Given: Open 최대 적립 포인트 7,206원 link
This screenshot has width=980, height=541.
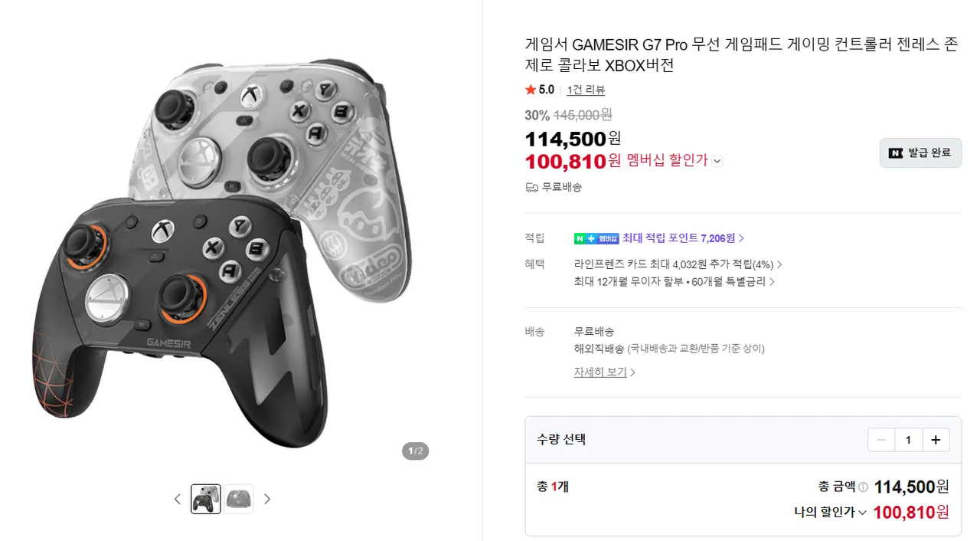Looking at the screenshot, I should click(683, 238).
